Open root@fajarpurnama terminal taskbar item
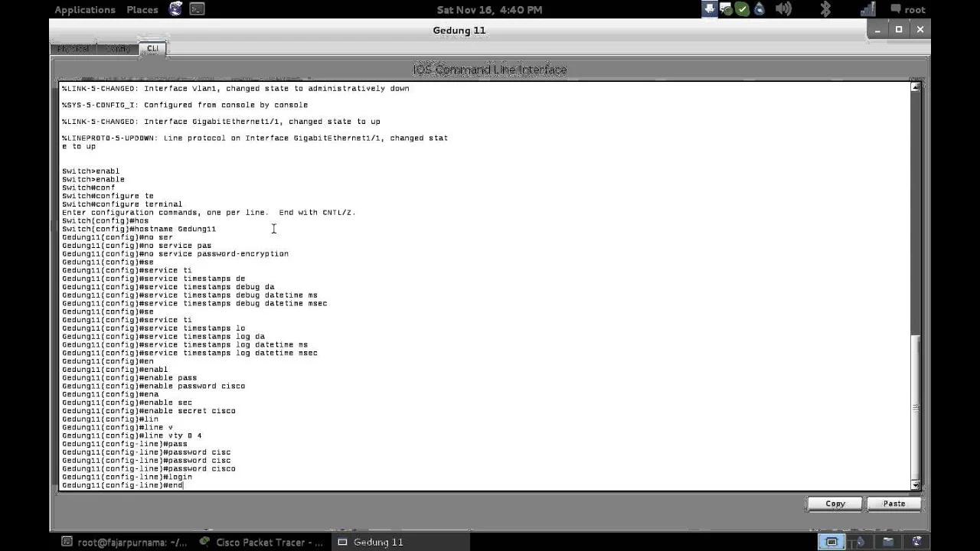Image resolution: width=980 pixels, height=551 pixels. point(124,542)
